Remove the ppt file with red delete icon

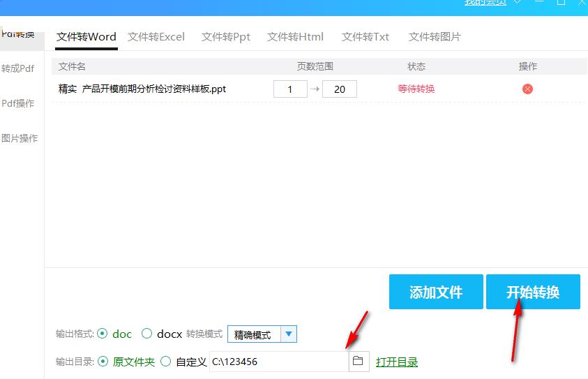(x=527, y=89)
